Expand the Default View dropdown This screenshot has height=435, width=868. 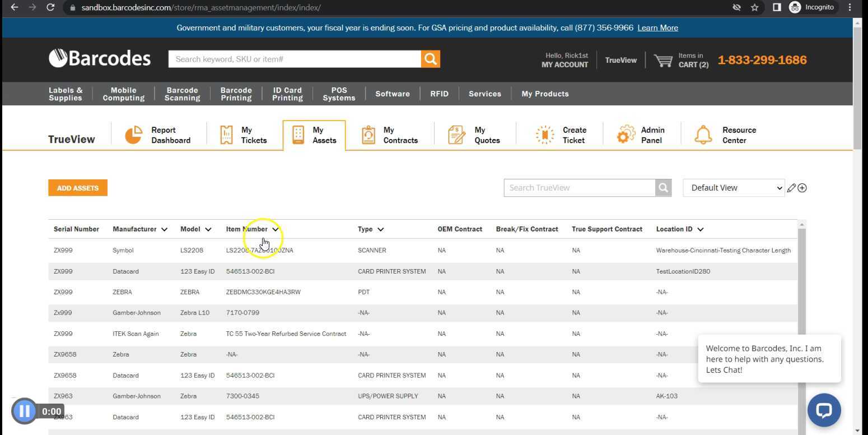click(x=734, y=188)
